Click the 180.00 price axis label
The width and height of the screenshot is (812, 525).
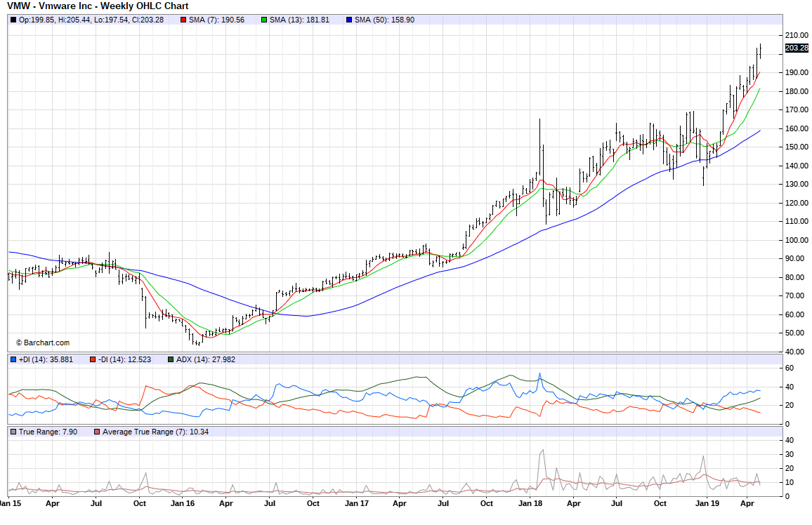[797, 91]
